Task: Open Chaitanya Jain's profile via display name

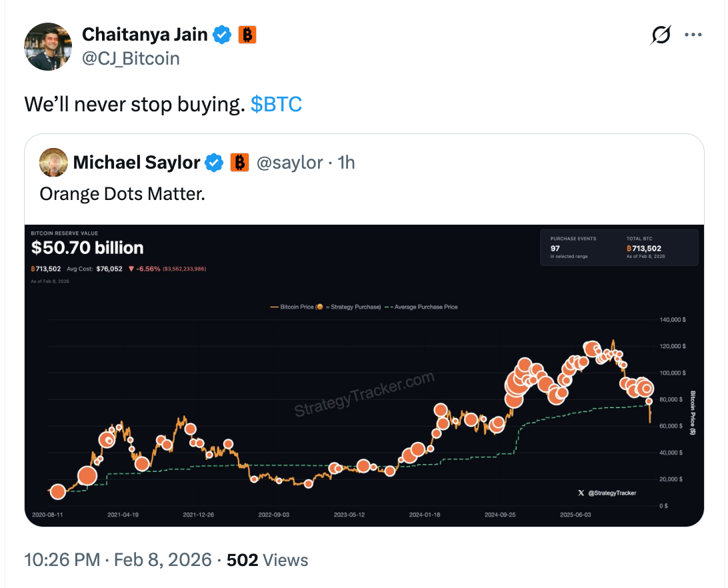Action: [x=144, y=35]
